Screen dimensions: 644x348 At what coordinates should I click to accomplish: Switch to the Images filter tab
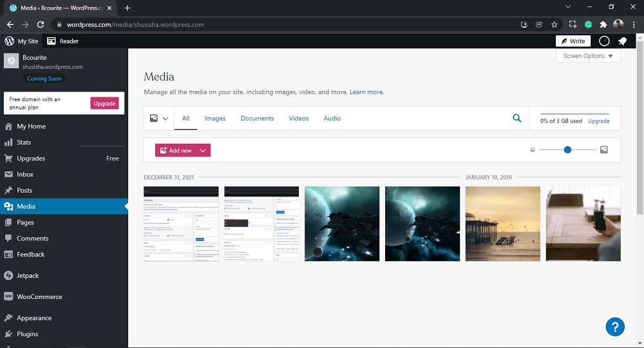(215, 119)
